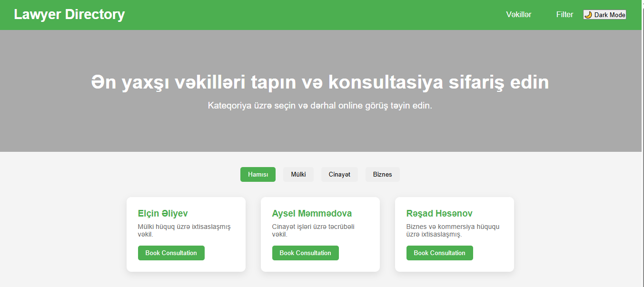The height and width of the screenshot is (287, 644).
Task: Click the Lawyer Directory logo title
Action: (x=69, y=15)
